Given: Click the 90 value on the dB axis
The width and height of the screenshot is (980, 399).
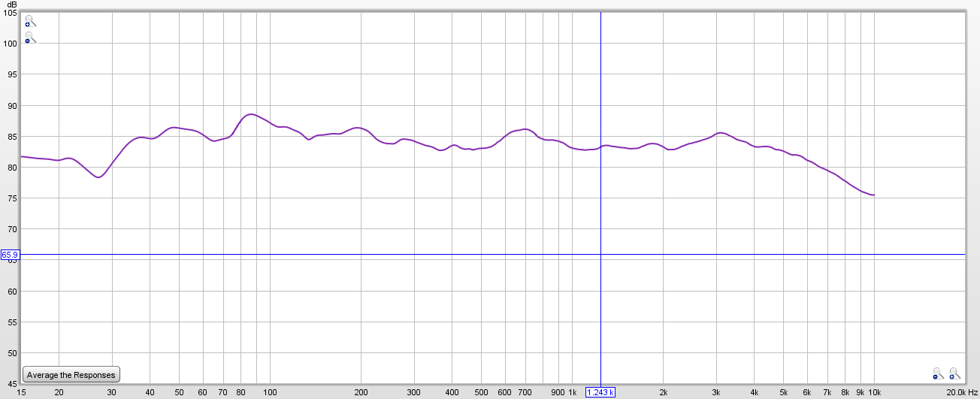Looking at the screenshot, I should pyautogui.click(x=11, y=106).
